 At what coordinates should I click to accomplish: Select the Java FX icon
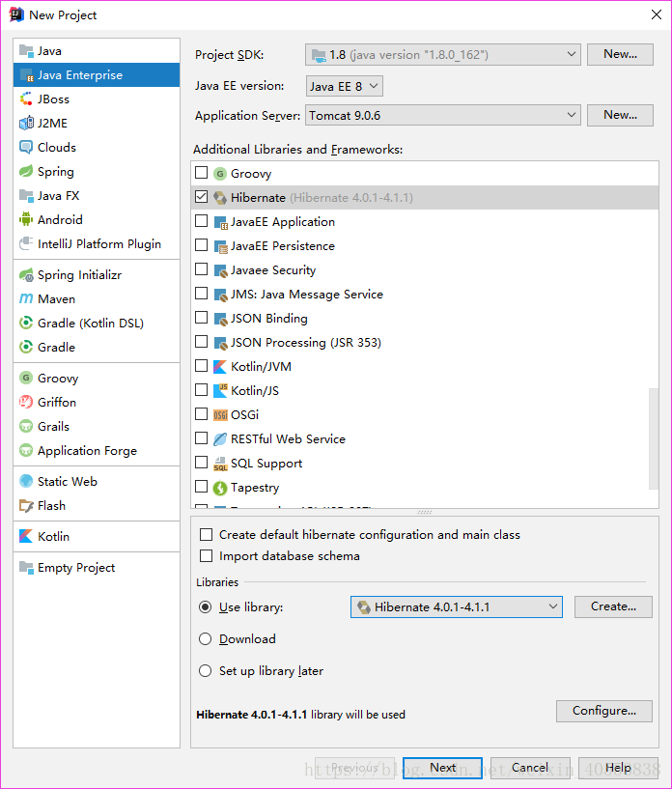pyautogui.click(x=26, y=196)
